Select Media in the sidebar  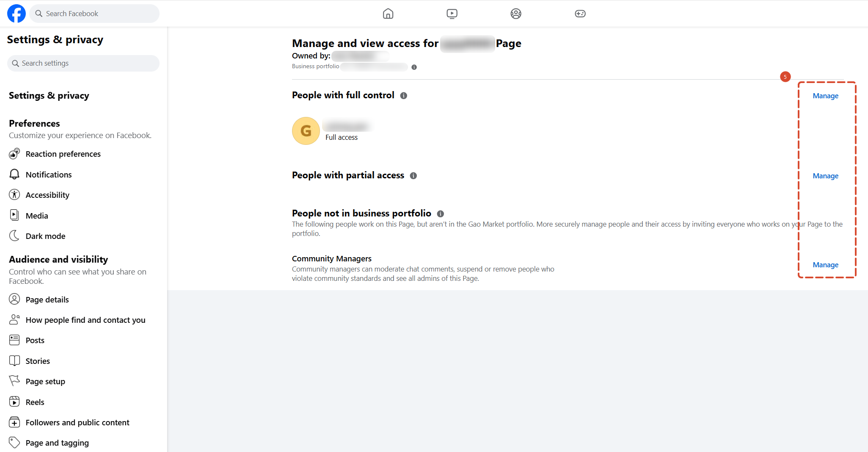37,216
